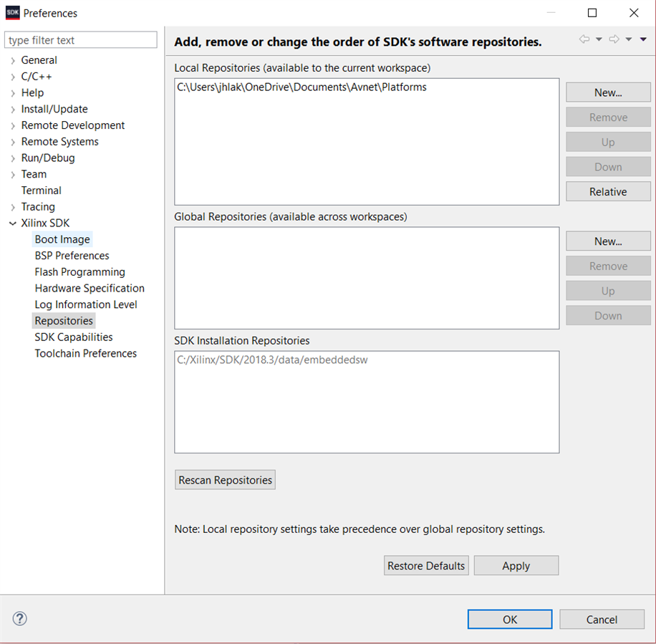The width and height of the screenshot is (656, 644).
Task: Open the Toolchain Preferences page
Action: pyautogui.click(x=85, y=354)
